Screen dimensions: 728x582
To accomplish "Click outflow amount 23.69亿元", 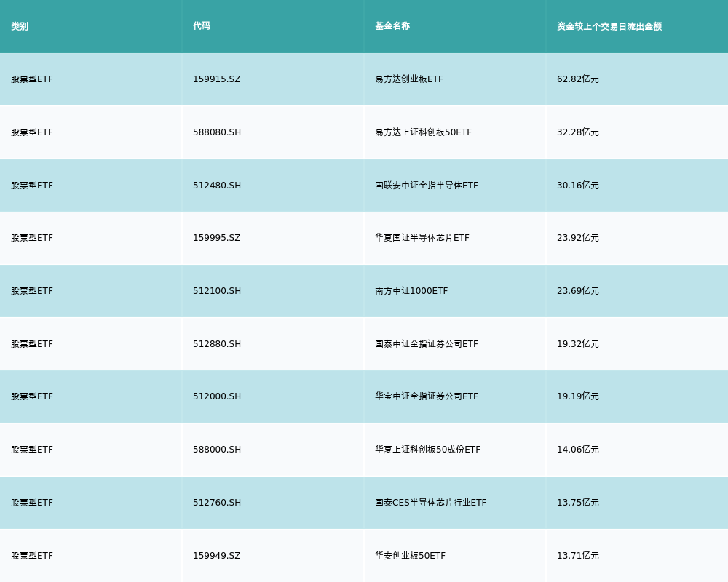I will point(577,291).
